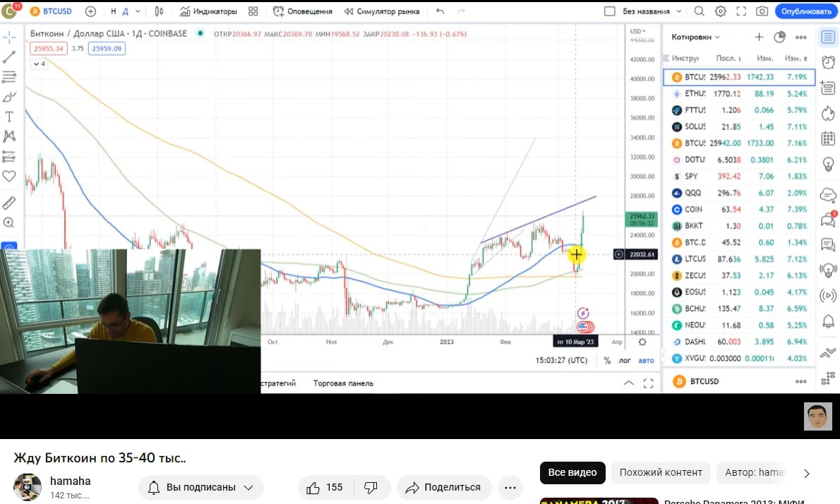Viewport: 840px width, 504px height.
Task: Open the Оповещения alerts menu
Action: [x=303, y=11]
